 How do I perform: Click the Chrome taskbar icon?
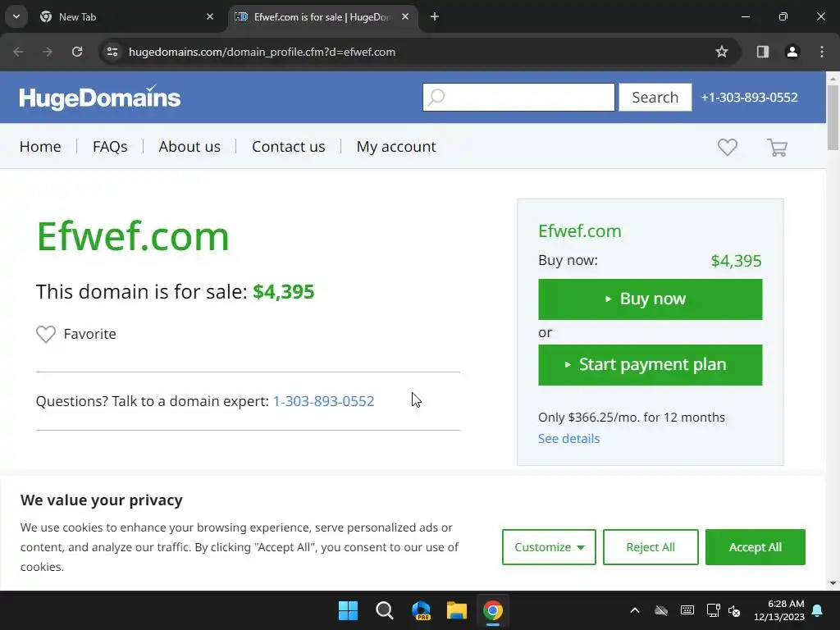(x=493, y=610)
